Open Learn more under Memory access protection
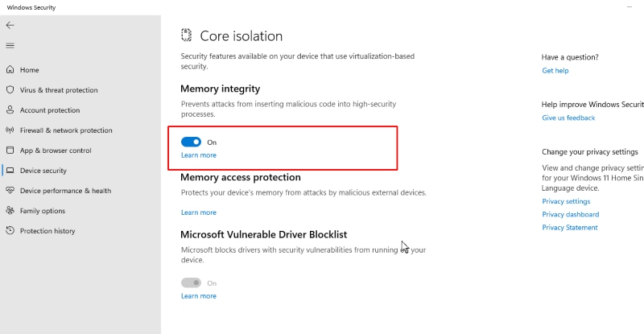The width and height of the screenshot is (644, 334). click(x=198, y=212)
